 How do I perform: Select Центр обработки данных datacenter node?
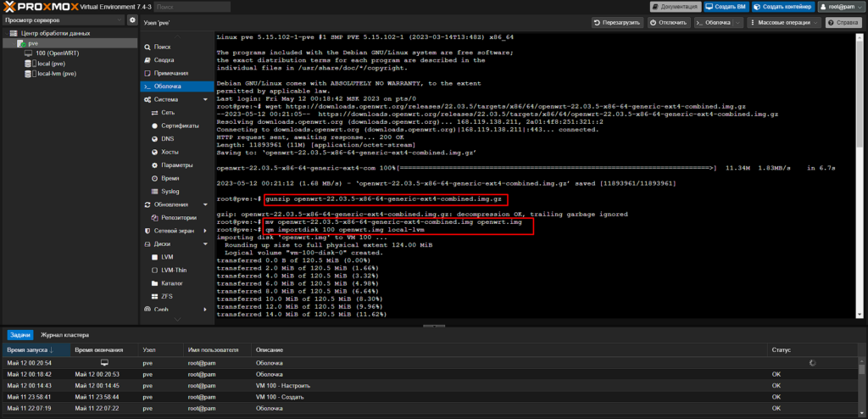click(x=55, y=33)
